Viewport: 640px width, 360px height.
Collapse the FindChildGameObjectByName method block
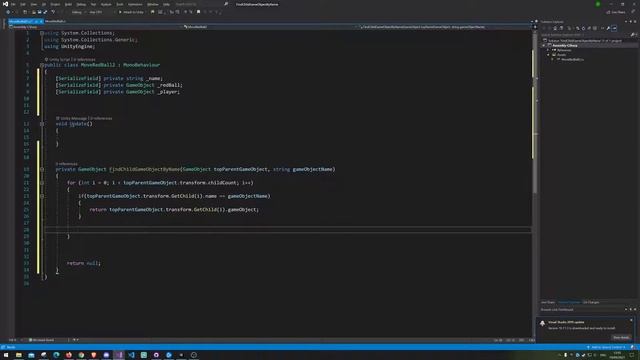(42, 169)
